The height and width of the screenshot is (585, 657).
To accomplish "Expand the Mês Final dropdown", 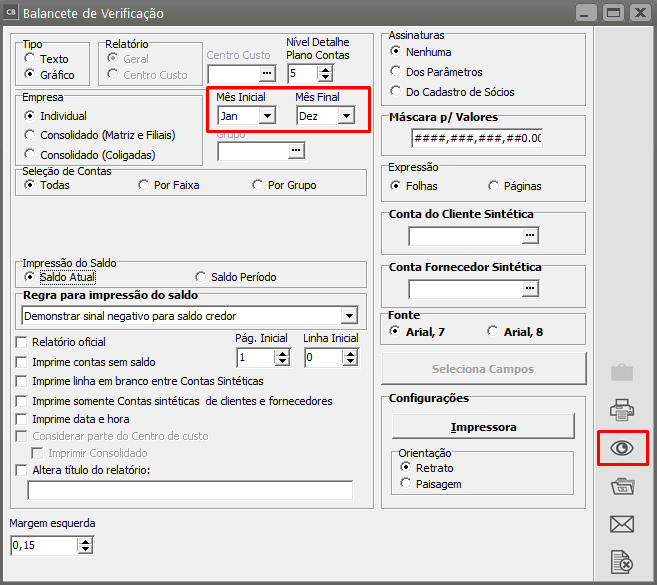I will (x=345, y=116).
